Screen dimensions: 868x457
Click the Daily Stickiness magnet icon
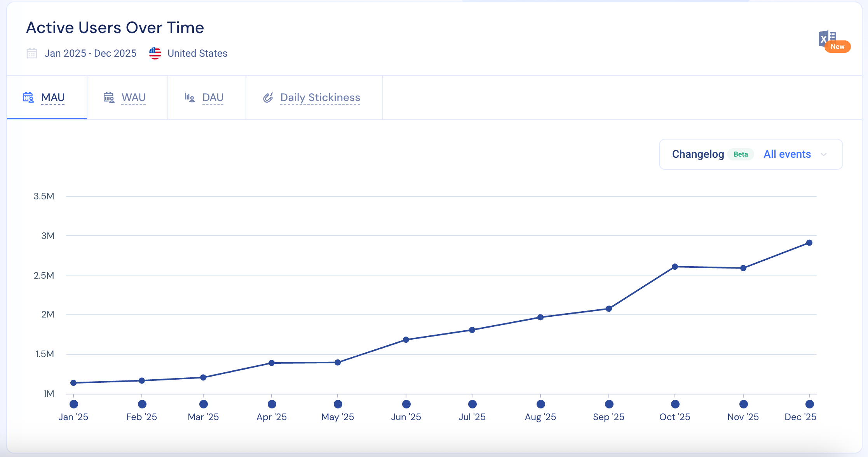(x=268, y=98)
